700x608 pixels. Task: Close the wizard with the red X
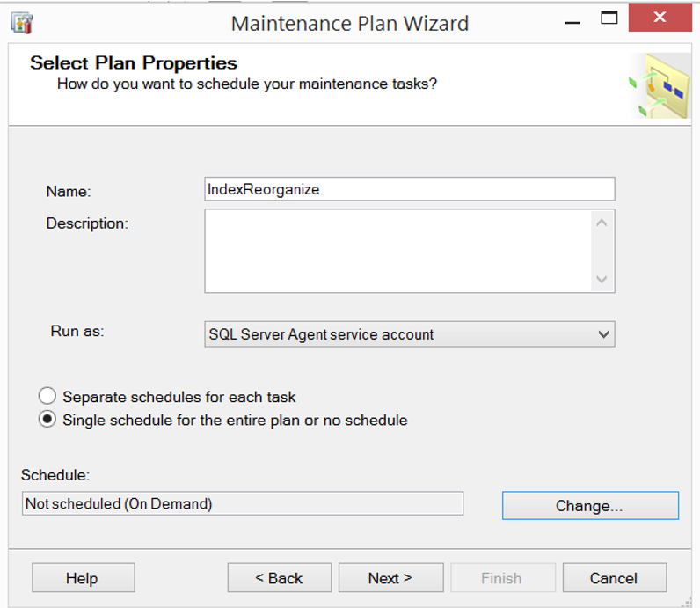(x=660, y=18)
